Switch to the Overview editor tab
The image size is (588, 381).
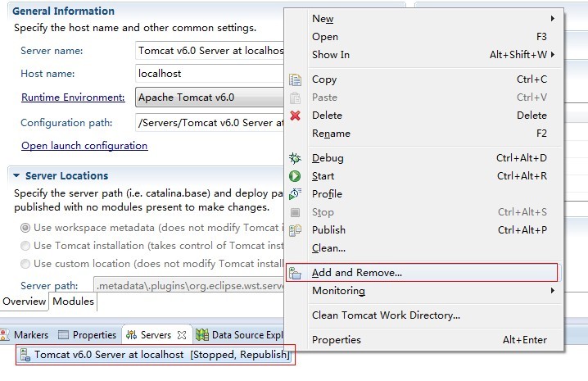pyautogui.click(x=24, y=302)
